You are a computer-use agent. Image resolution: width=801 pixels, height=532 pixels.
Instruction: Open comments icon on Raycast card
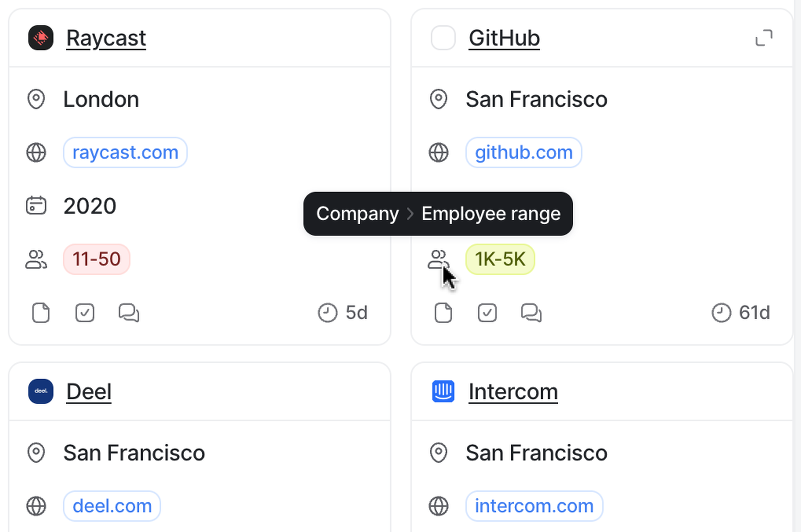coord(129,312)
